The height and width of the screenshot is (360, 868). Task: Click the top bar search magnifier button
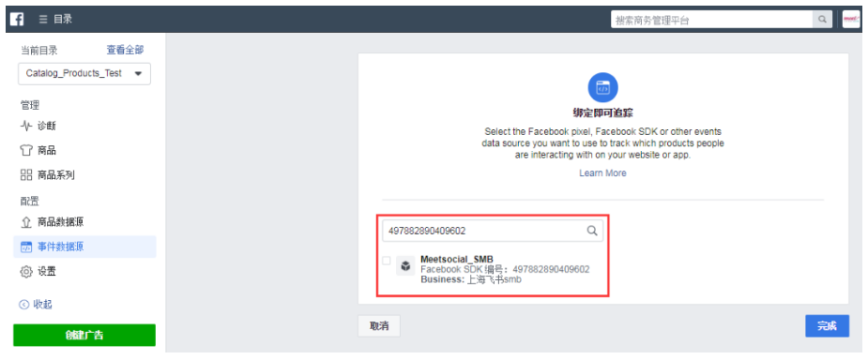coord(822,20)
